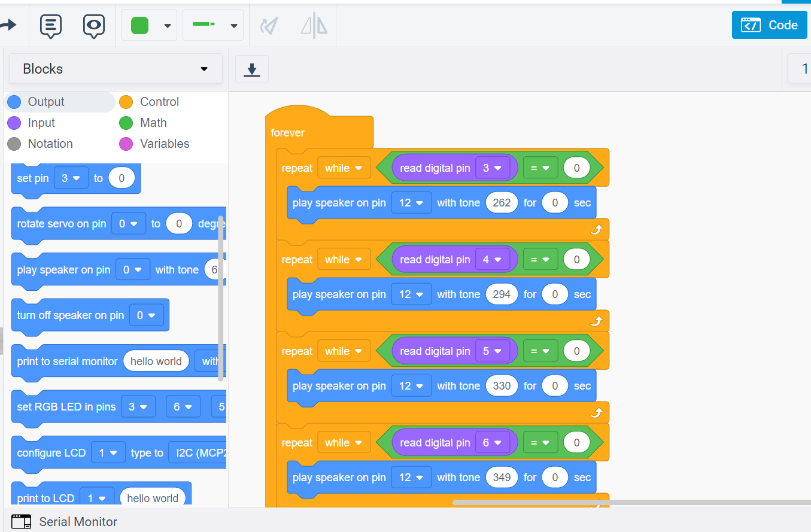The height and width of the screenshot is (532, 811).
Task: Click 'hello world' field in serial monitor block
Action: pos(156,361)
